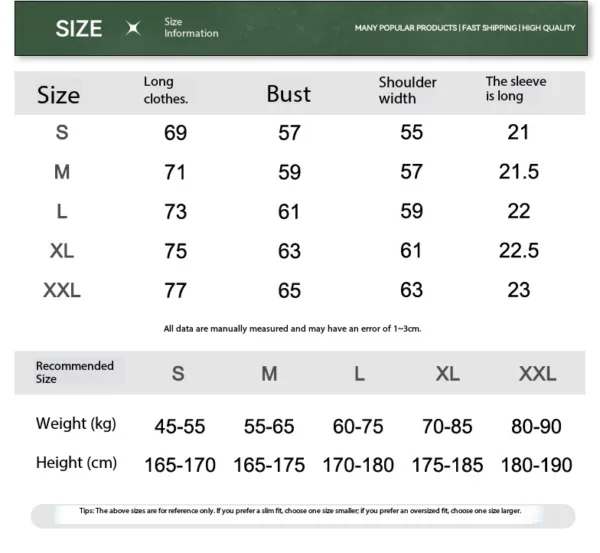The width and height of the screenshot is (600, 553).
Task: Select the 'Bust' column header
Action: tap(288, 94)
